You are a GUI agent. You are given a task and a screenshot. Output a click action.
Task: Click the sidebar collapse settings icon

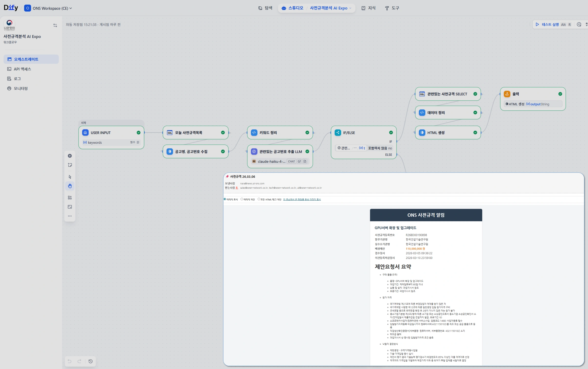pos(55,25)
